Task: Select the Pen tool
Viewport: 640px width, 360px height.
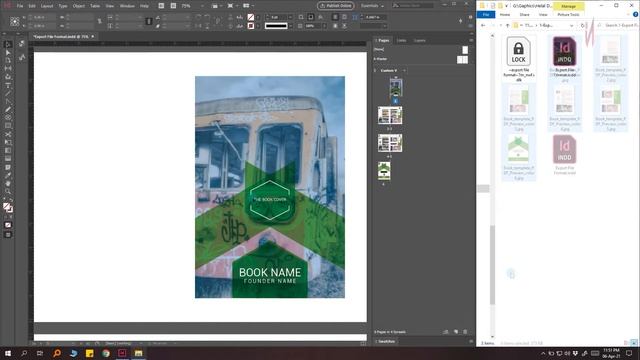Action: pos(8,101)
